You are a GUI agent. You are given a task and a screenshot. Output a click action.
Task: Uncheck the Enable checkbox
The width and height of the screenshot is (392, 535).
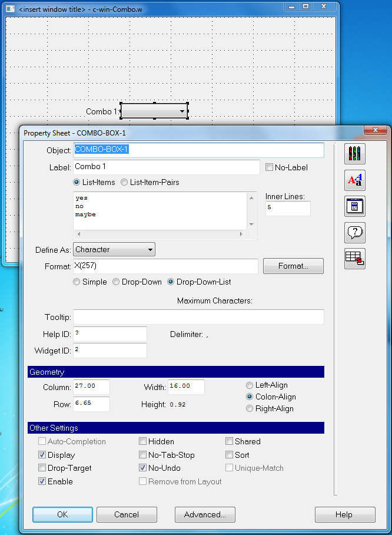coord(42,481)
